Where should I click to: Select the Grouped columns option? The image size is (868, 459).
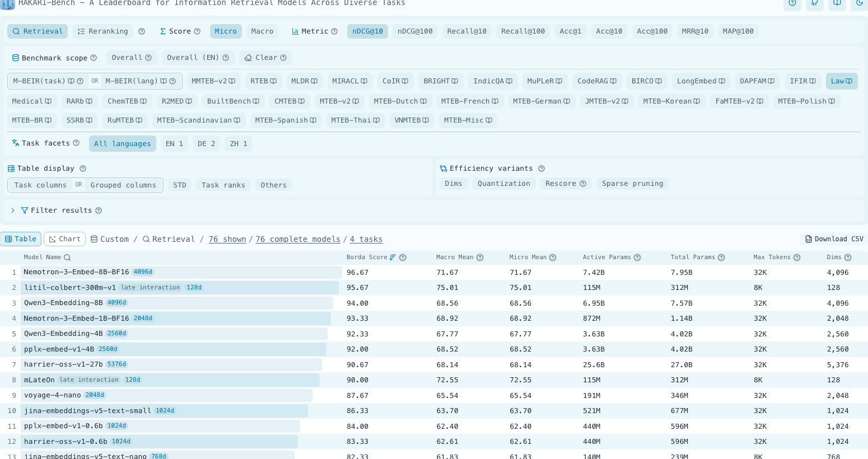tap(123, 185)
